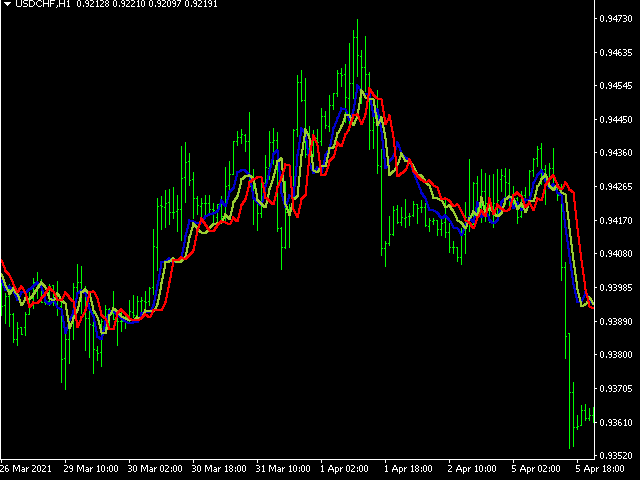Click the 1 Apr 18:00 time label
640x480 pixels.
(409, 469)
